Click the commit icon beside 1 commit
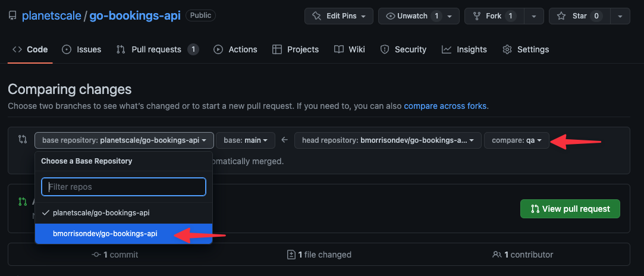 click(x=96, y=255)
